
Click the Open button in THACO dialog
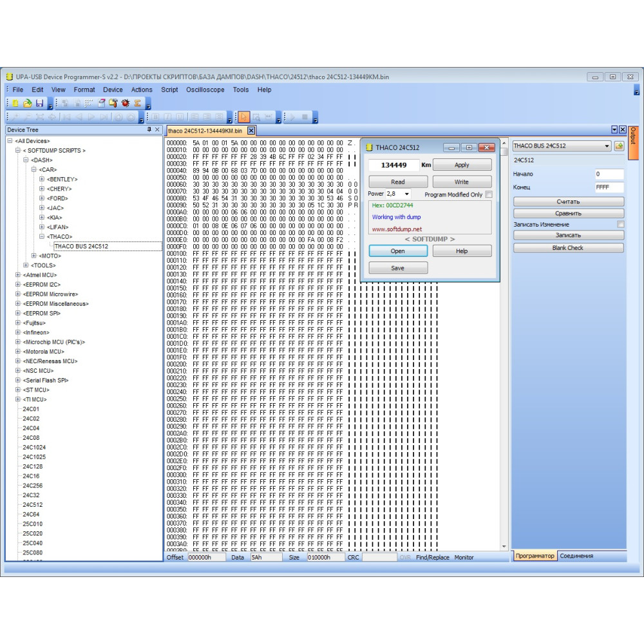[x=397, y=251]
